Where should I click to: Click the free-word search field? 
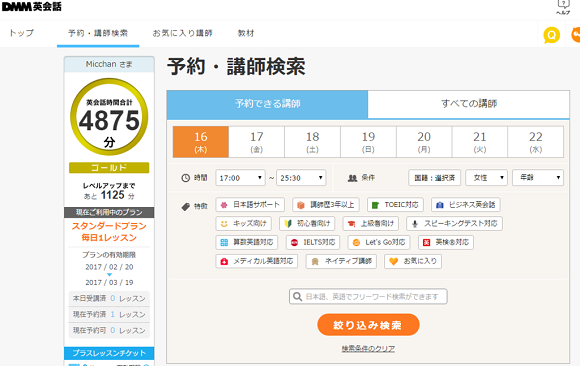click(x=368, y=296)
